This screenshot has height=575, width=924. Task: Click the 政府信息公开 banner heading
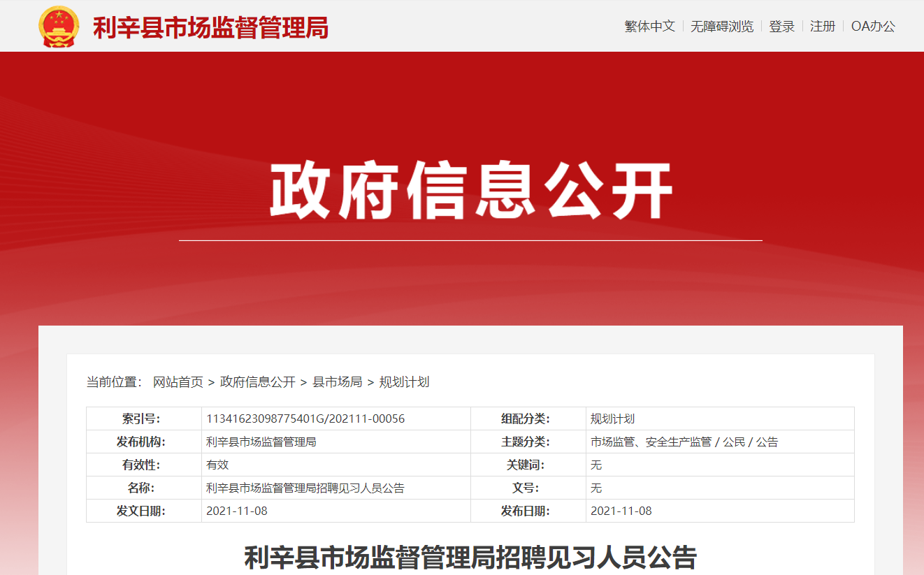[x=470, y=191]
